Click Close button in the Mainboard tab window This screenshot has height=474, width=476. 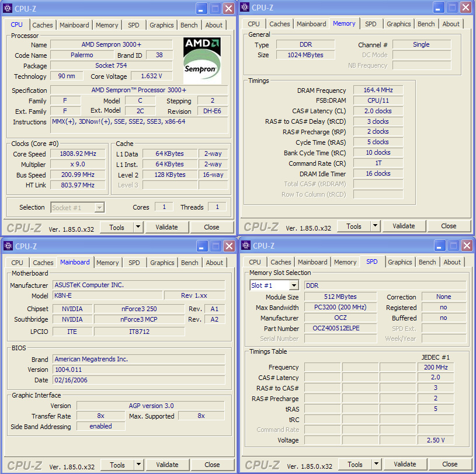tap(212, 465)
